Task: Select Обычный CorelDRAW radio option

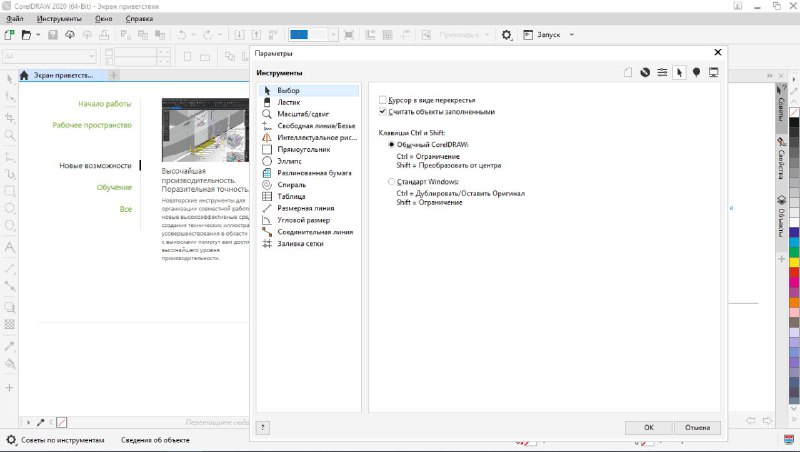Action: click(x=391, y=144)
